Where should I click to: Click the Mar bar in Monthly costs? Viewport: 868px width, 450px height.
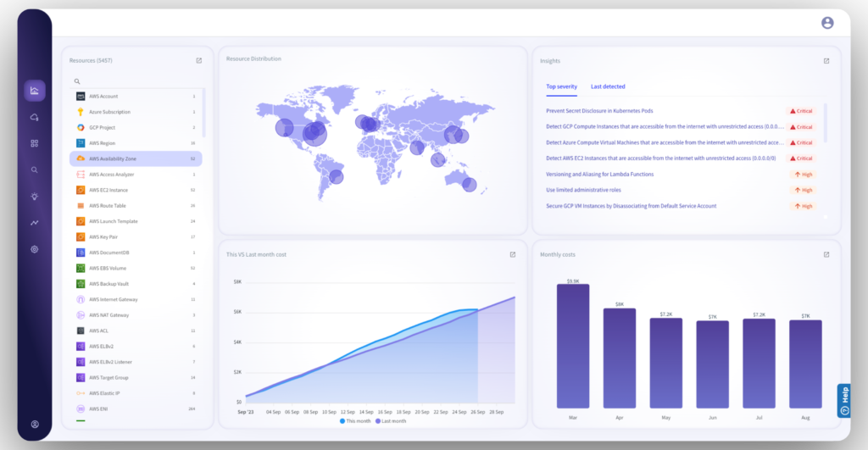(x=573, y=346)
